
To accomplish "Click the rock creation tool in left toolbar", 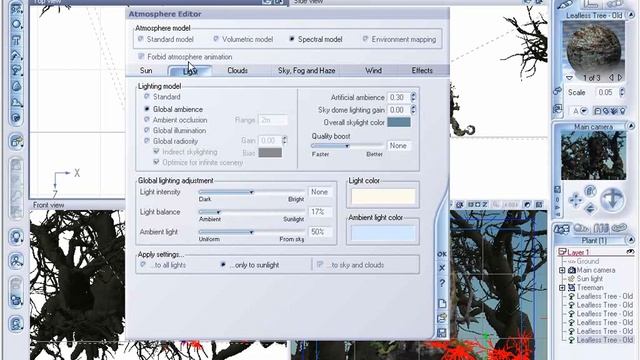I will tap(16, 87).
